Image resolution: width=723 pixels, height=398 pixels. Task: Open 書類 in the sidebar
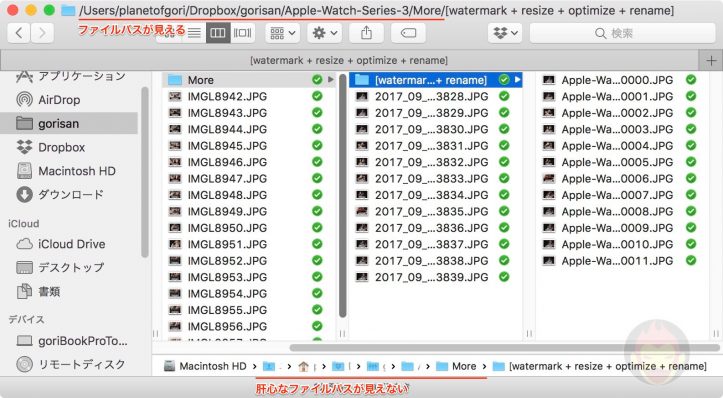pos(69,291)
